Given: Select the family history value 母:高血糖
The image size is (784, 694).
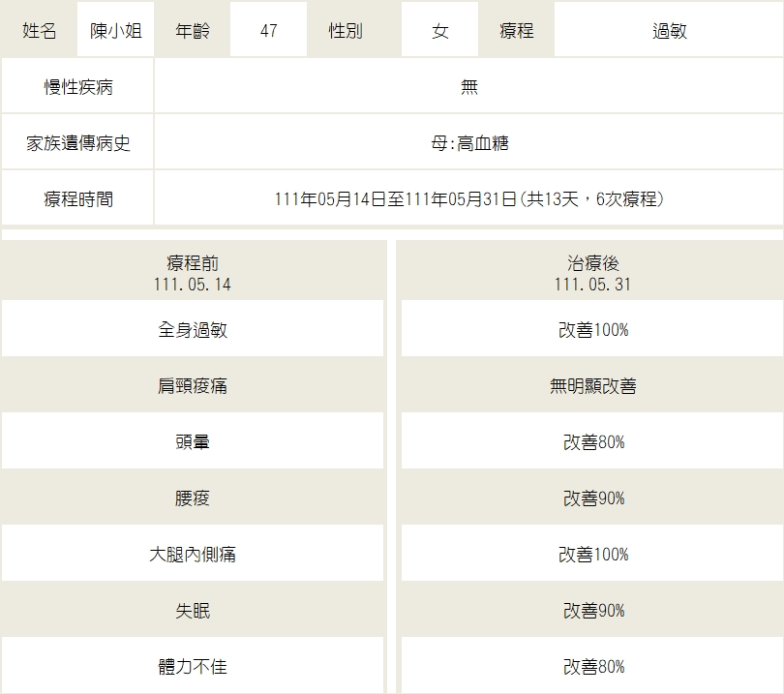Looking at the screenshot, I should (x=469, y=142).
